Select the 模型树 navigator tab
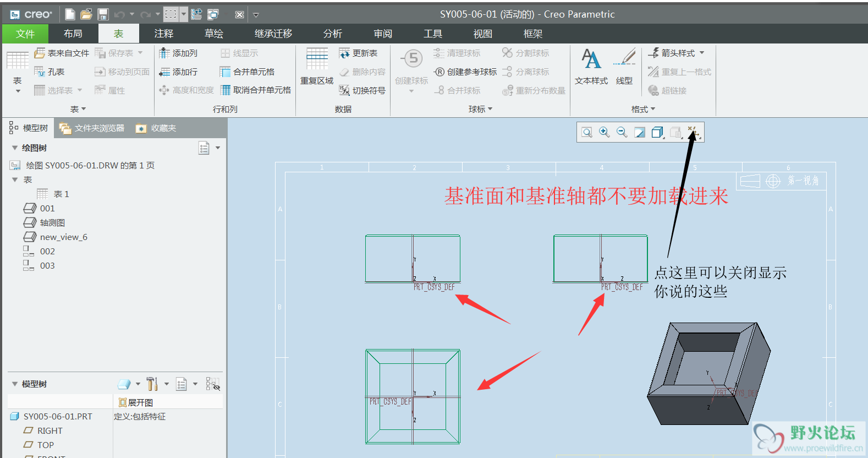The height and width of the screenshot is (458, 868). click(x=29, y=128)
